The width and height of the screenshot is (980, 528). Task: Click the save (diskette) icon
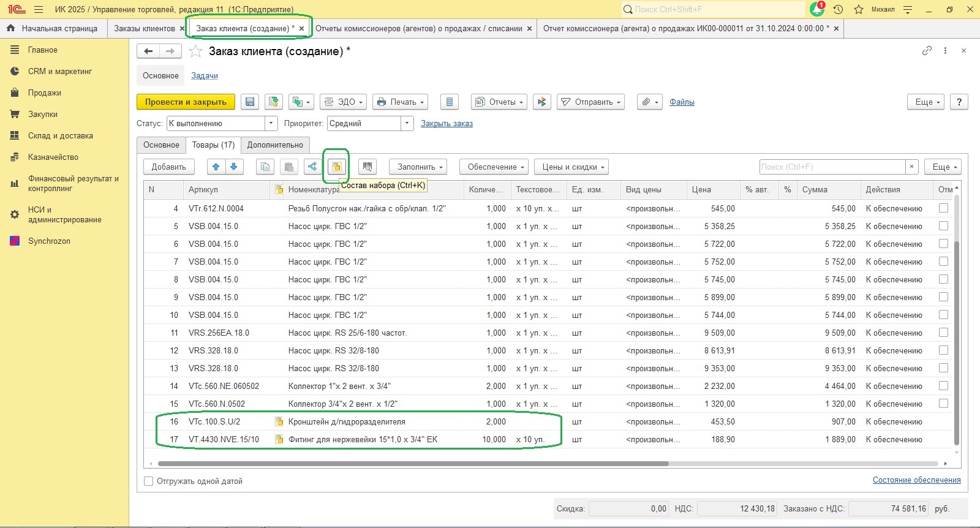250,102
